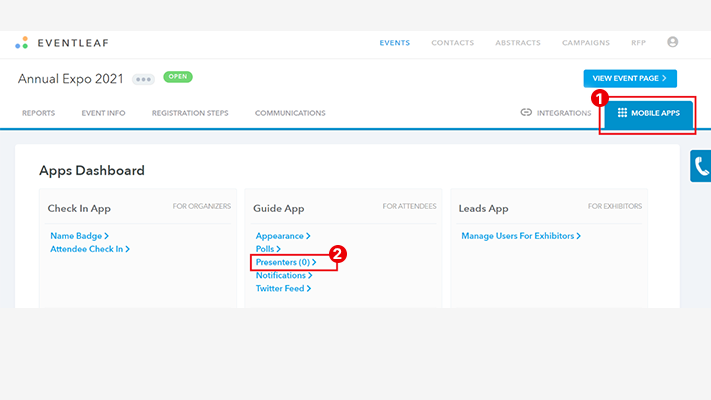Open Manage Users For Exhibitors link
711x400 pixels.
[x=520, y=236]
